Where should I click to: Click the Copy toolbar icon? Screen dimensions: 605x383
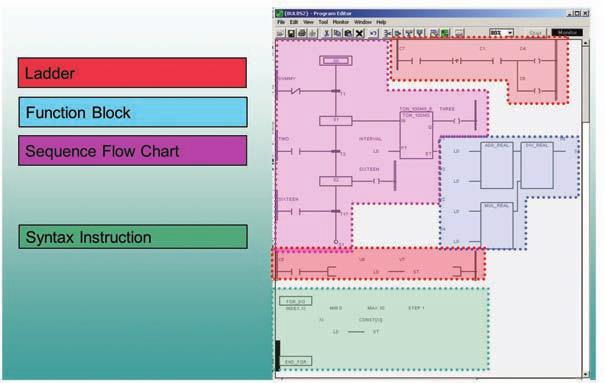pos(337,33)
